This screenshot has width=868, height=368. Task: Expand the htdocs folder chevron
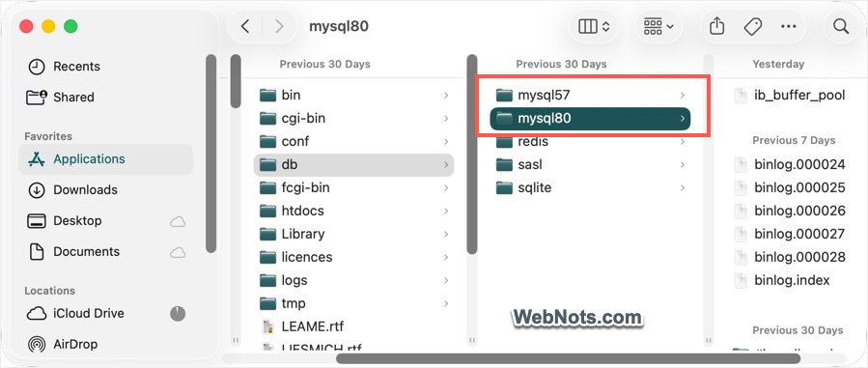tap(446, 212)
